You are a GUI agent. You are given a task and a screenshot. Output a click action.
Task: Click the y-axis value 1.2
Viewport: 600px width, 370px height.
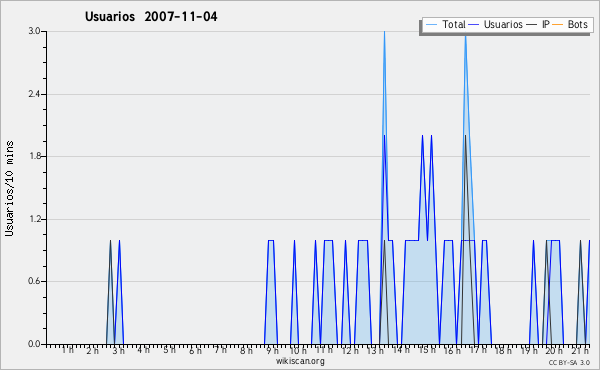tap(34, 219)
